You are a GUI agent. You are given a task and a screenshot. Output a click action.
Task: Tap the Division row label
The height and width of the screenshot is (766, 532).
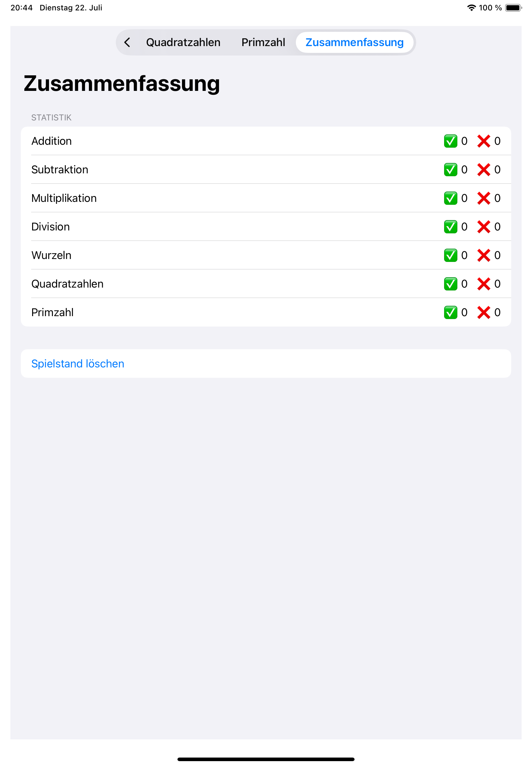point(51,227)
